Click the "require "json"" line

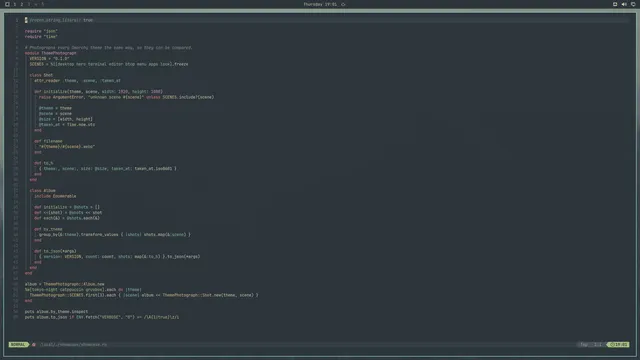click(x=41, y=31)
